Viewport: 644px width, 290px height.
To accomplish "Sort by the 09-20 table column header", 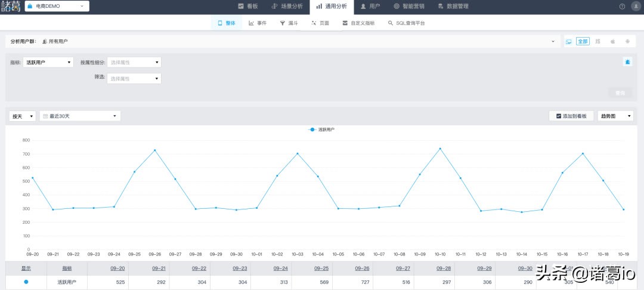I will [117, 269].
